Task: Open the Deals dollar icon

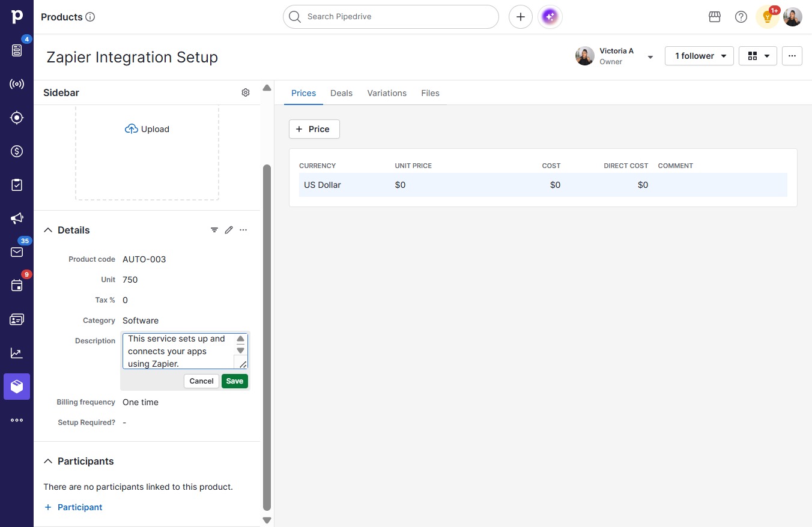Action: (x=17, y=151)
